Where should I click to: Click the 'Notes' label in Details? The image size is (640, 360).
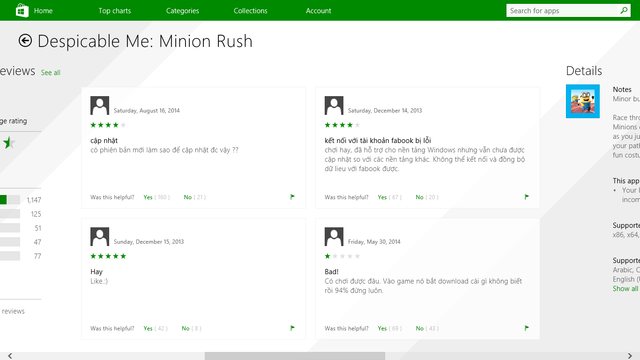coord(622,89)
